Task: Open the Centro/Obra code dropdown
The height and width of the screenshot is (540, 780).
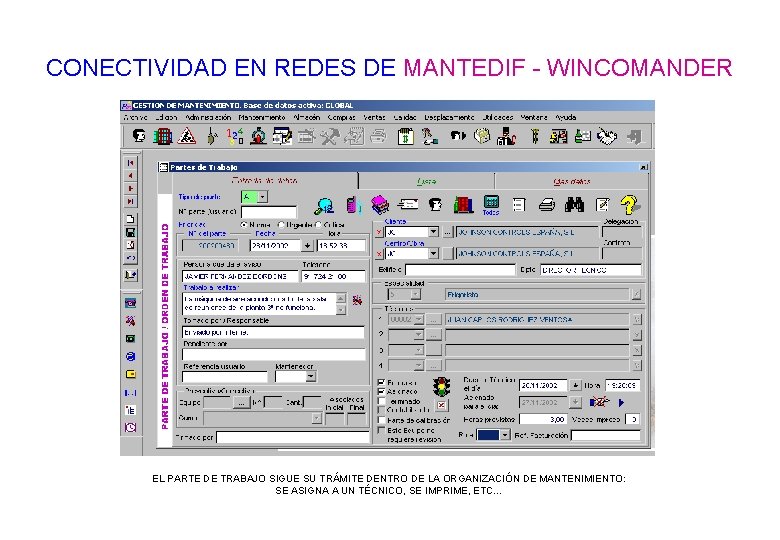Action: 433,254
